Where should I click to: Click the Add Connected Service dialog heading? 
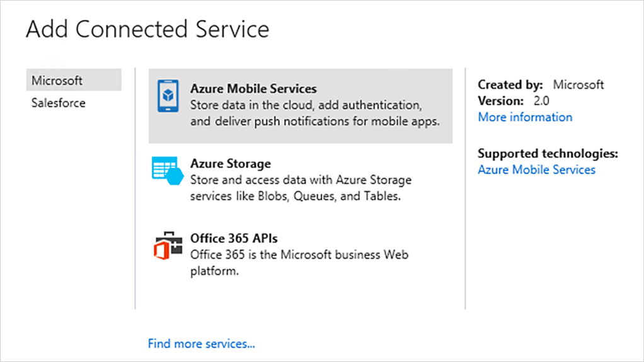[147, 29]
